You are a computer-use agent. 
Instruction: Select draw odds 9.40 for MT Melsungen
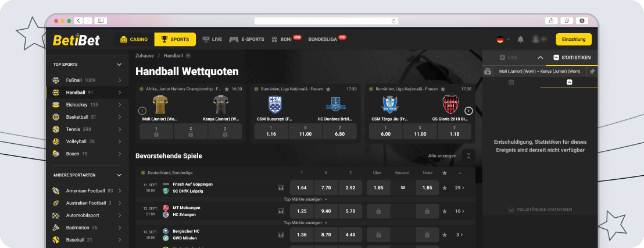point(326,211)
